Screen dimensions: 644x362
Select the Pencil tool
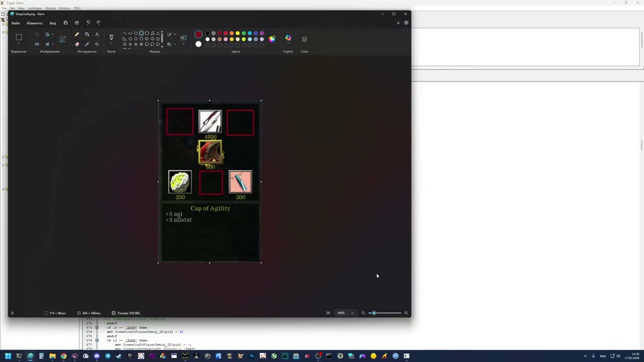[76, 34]
